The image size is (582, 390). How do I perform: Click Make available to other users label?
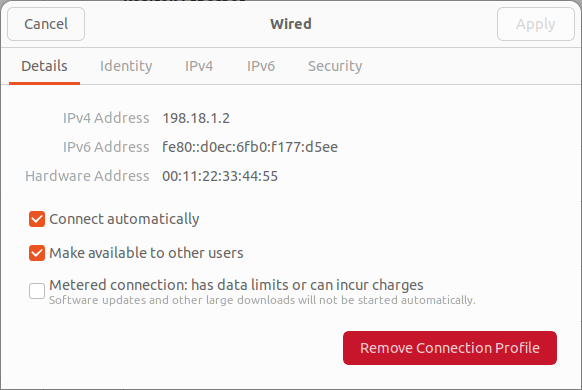[x=146, y=253]
